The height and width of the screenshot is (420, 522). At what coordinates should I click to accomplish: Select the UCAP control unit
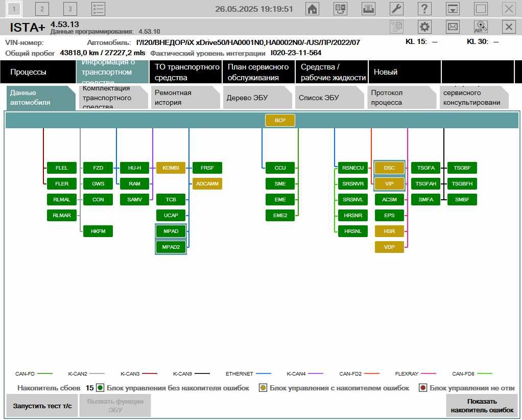tap(171, 215)
